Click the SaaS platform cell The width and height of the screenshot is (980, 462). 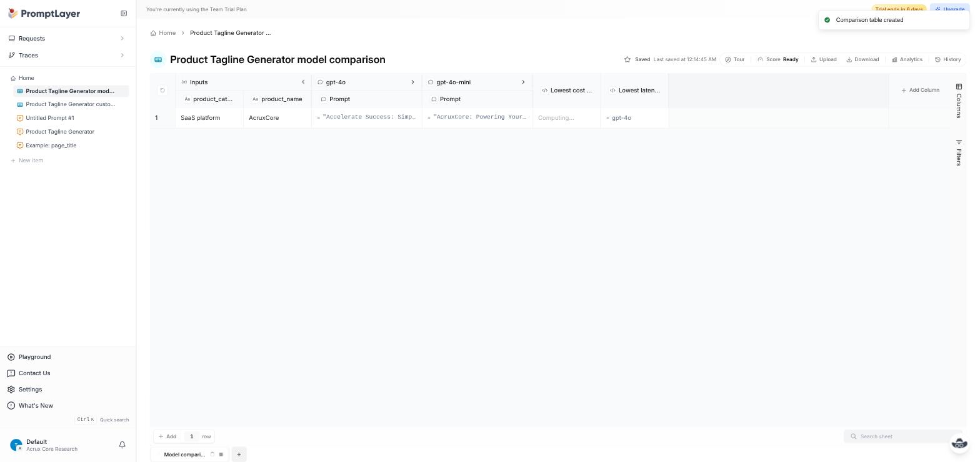[209, 118]
